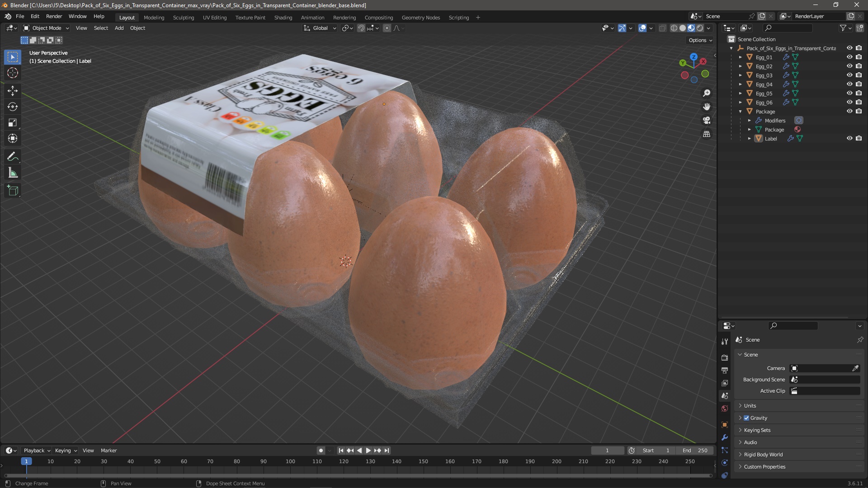Select the Cursor tool
Image resolution: width=868 pixels, height=488 pixels.
(13, 73)
